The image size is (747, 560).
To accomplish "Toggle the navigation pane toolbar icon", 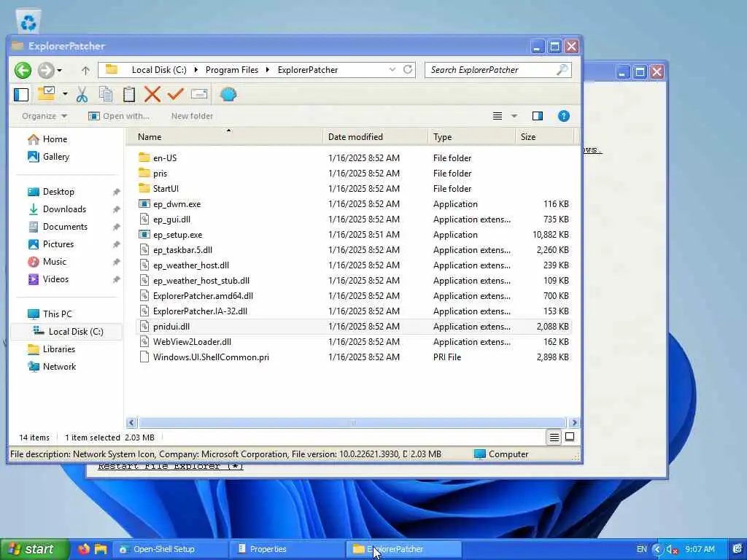I will [x=21, y=94].
